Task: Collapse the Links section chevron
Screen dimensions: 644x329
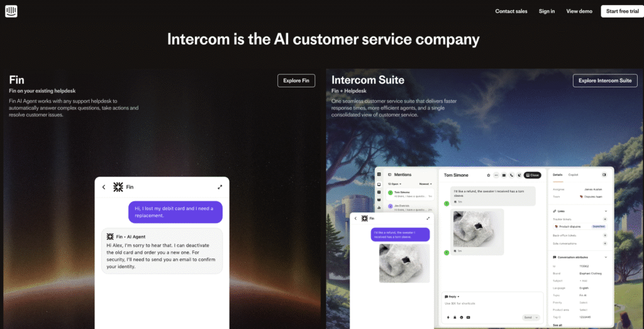Action: coord(606,211)
